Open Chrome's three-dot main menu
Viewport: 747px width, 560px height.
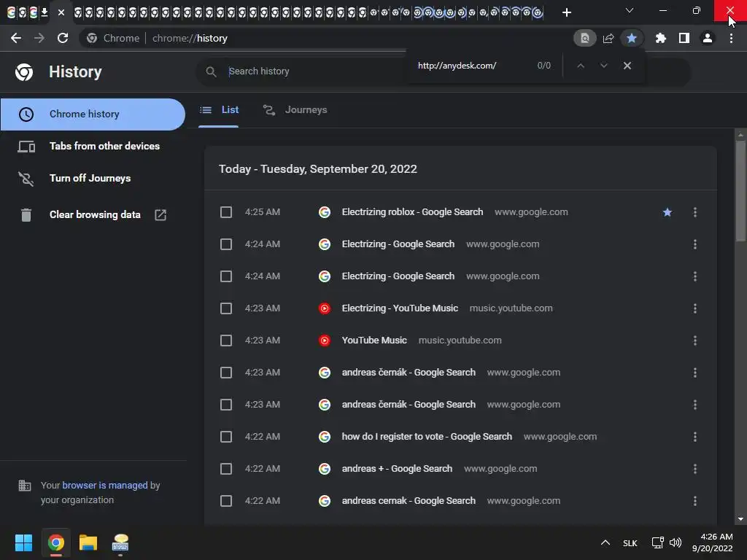tap(731, 38)
